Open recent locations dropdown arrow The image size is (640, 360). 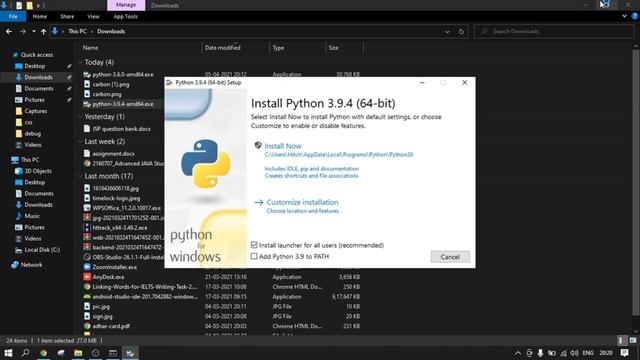coord(33,31)
